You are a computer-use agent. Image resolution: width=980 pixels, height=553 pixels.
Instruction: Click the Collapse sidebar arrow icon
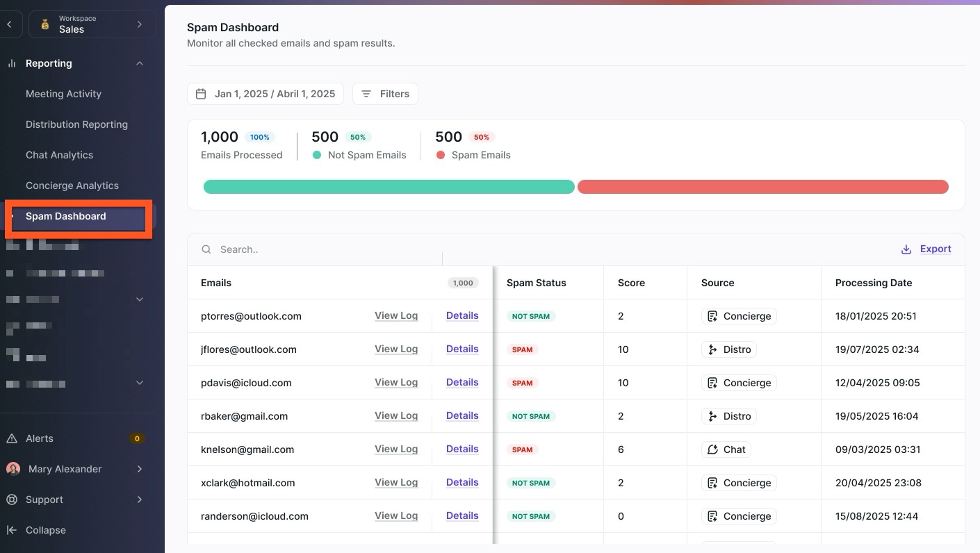12,530
